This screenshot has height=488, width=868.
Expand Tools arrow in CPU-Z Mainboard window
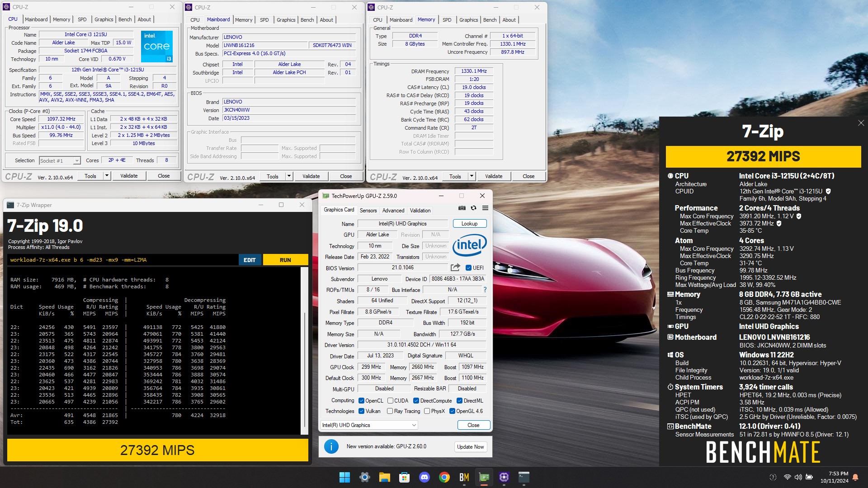point(289,176)
